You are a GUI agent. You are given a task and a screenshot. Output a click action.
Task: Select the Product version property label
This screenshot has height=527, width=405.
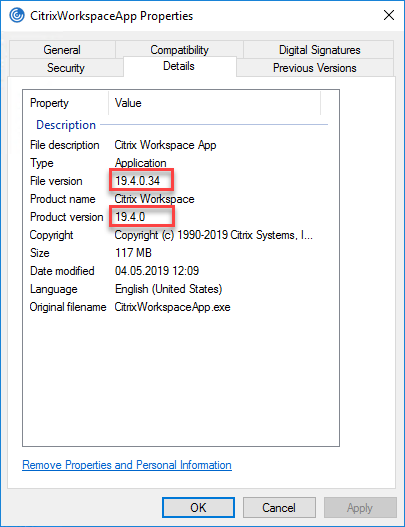point(67,217)
